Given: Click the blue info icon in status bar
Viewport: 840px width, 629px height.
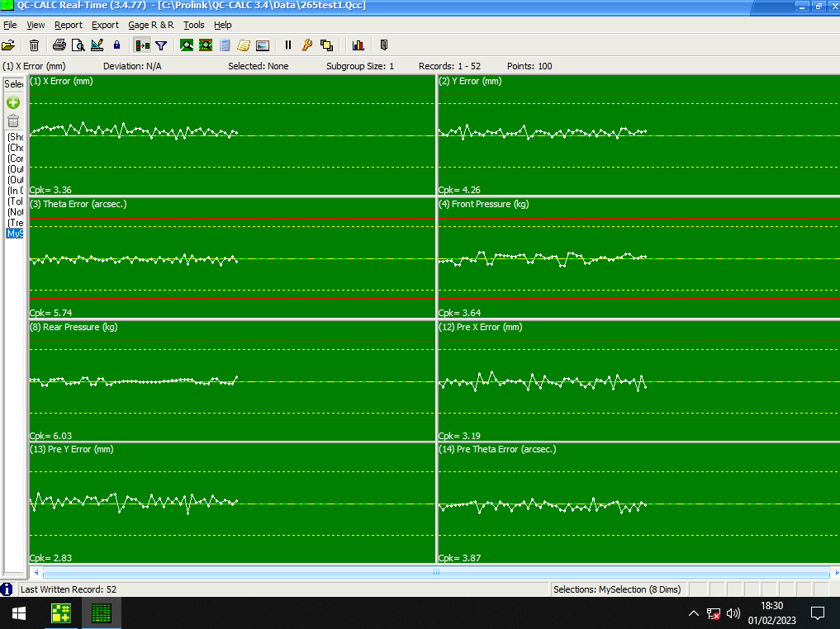Looking at the screenshot, I should 7,589.
